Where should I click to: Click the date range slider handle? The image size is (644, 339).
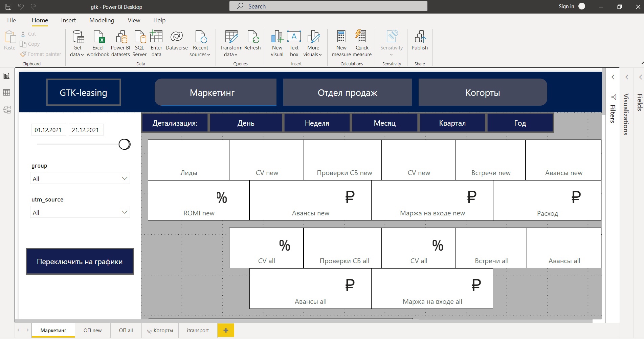tap(125, 144)
